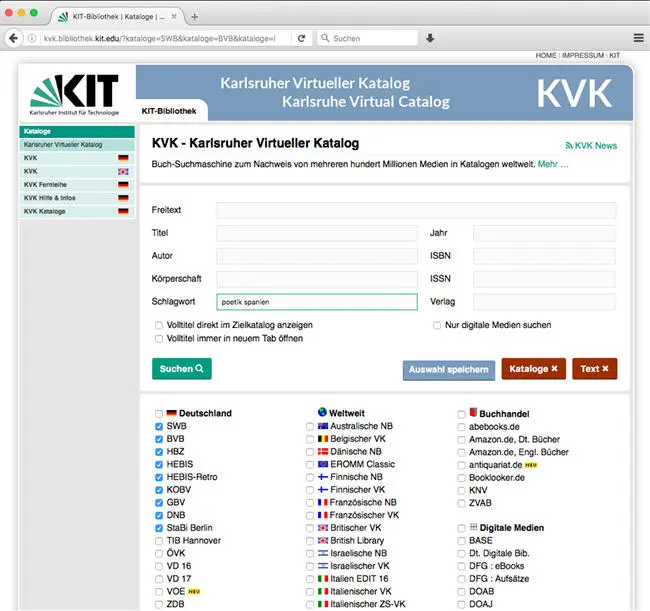Focus the Freitext input field

[416, 210]
